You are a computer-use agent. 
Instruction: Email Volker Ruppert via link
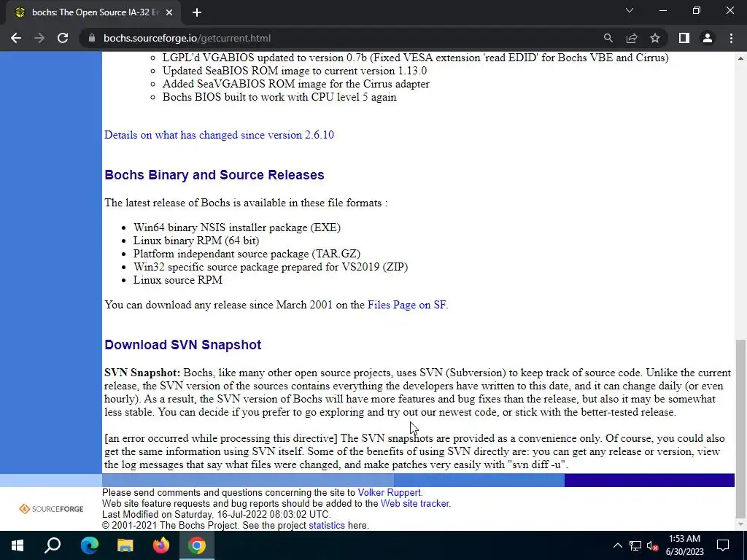coord(390,493)
